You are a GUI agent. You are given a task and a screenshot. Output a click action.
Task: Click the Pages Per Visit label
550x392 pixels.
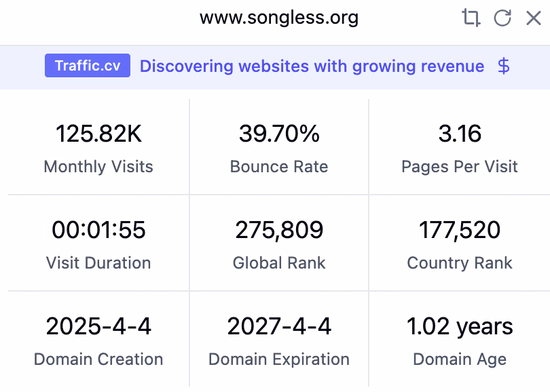(x=460, y=166)
